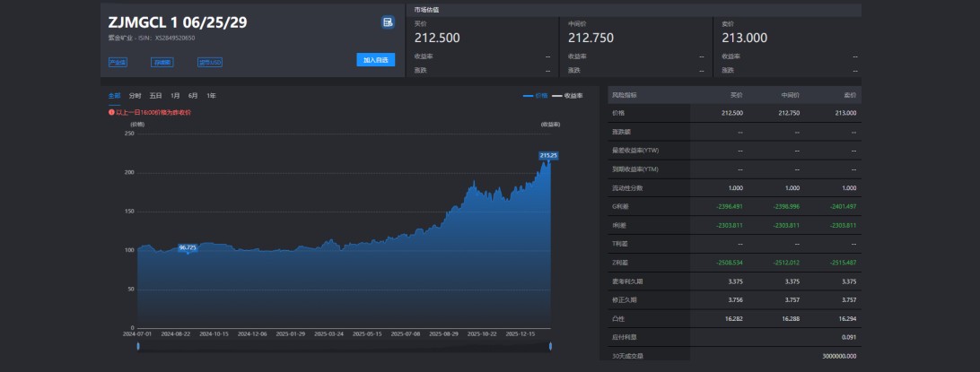
Task: Click the right range slider handle
Action: [549, 346]
